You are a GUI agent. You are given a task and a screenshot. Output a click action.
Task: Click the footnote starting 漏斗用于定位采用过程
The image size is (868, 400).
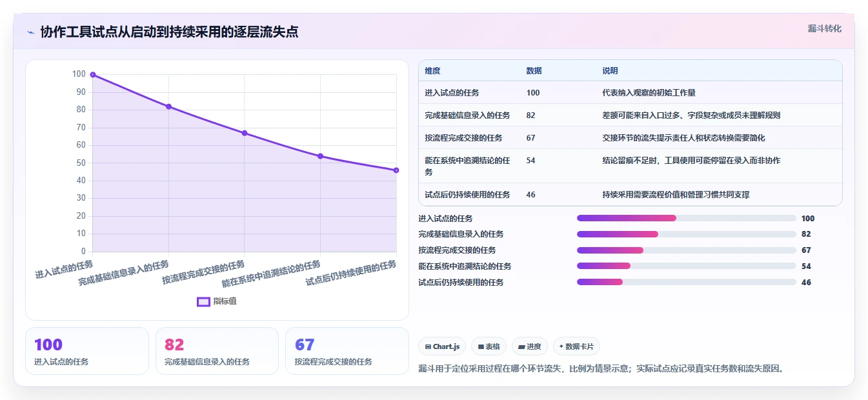point(601,369)
